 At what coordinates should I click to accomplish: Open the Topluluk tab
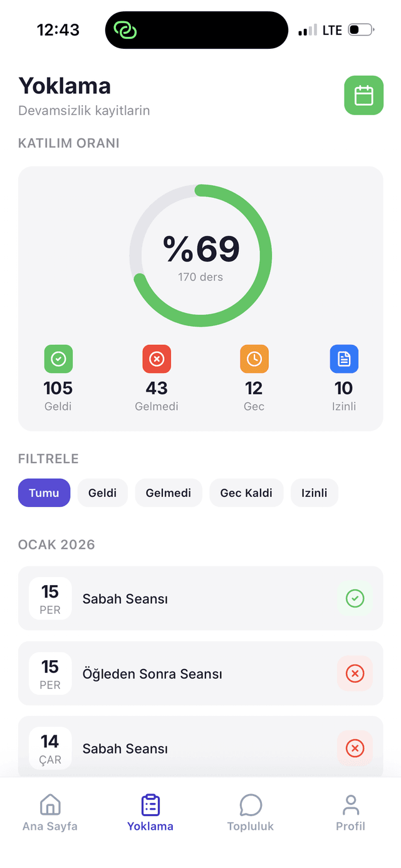250,812
